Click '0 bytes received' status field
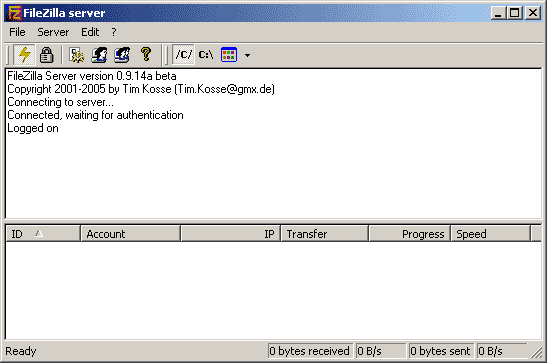 click(x=309, y=351)
